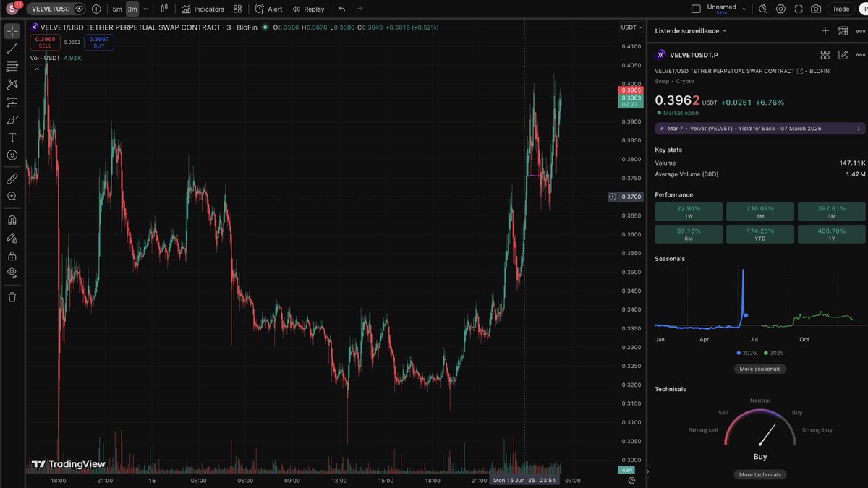The image size is (868, 488).
Task: Open the Fibonacci retracement tools
Action: [12, 67]
